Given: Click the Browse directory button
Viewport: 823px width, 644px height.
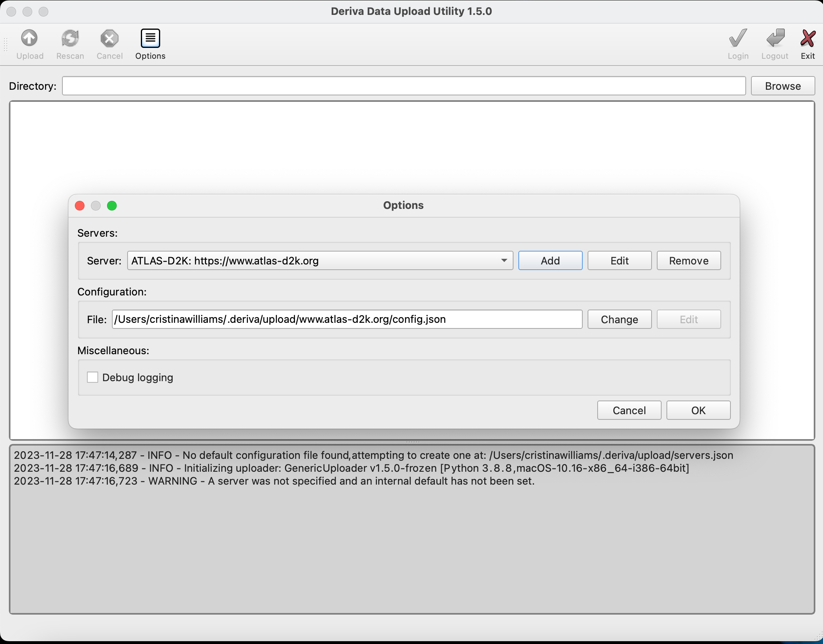Looking at the screenshot, I should [x=783, y=86].
